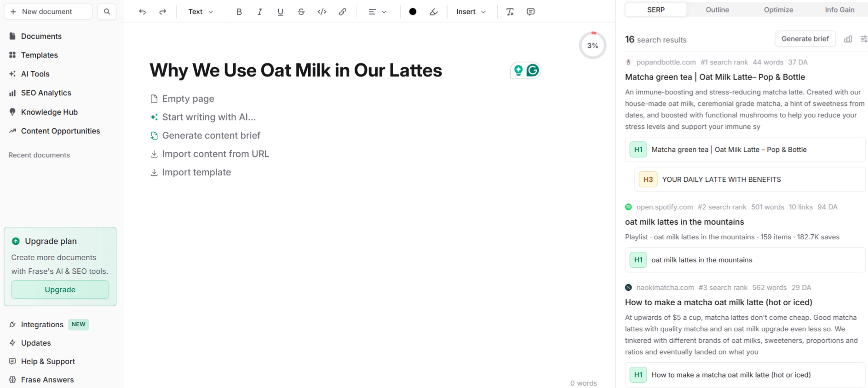Choose Start writing with AI
The image size is (868, 388).
click(x=203, y=117)
